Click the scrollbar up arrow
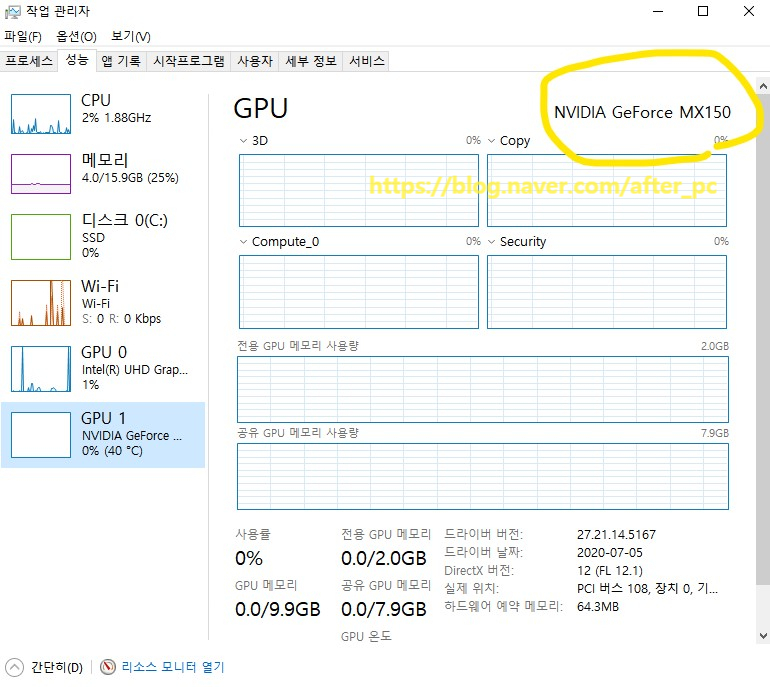770x687 pixels. click(x=763, y=87)
